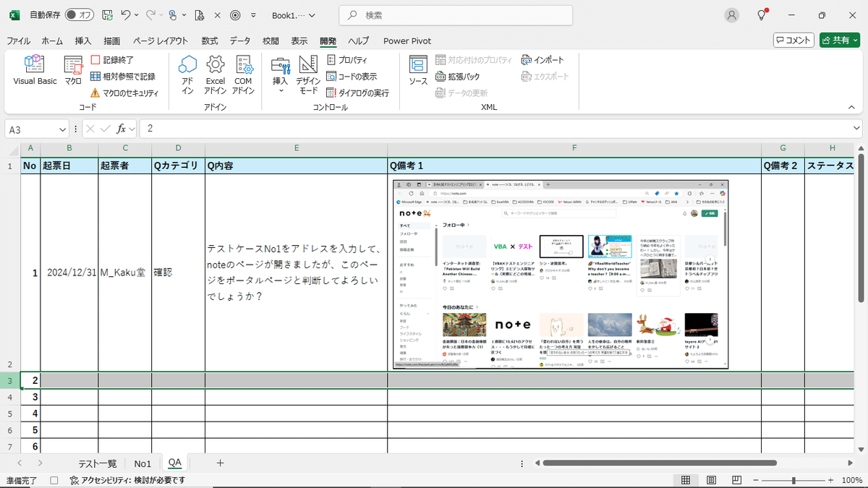Click the fx insert function button
Viewport: 868px width, 488px height.
122,129
